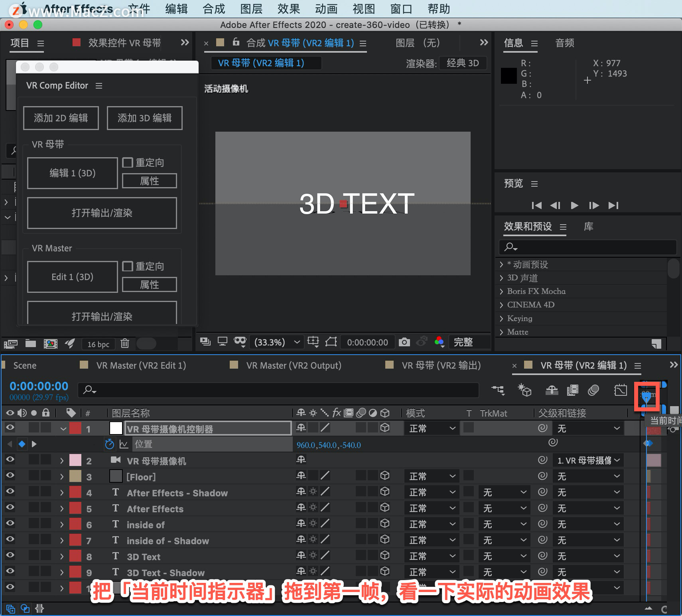
Task: Open blend mode dropdown for layer 1
Action: (x=432, y=428)
